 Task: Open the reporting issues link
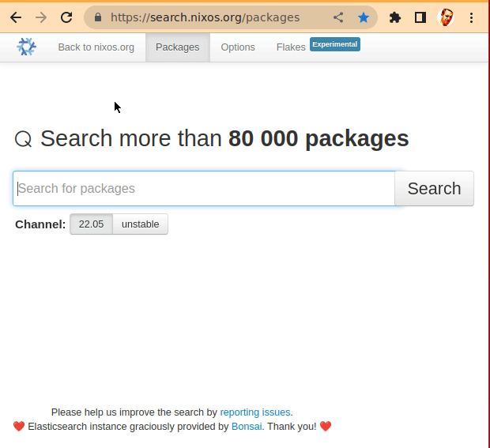(255, 412)
